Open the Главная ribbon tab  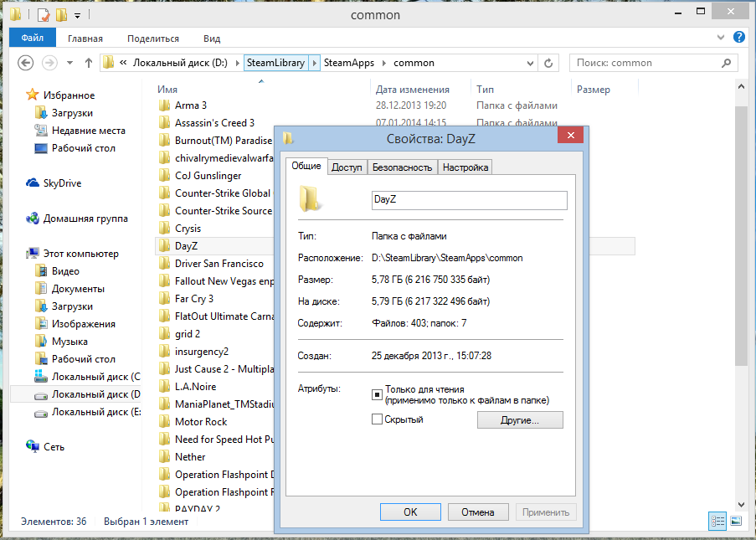click(85, 39)
